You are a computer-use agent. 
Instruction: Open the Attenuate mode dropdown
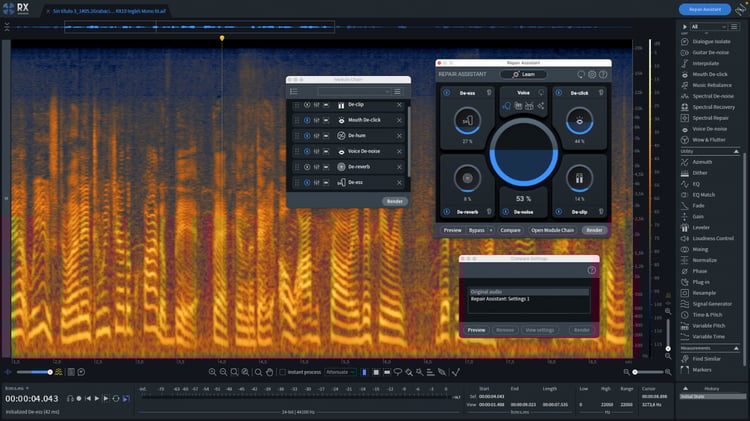[x=340, y=372]
